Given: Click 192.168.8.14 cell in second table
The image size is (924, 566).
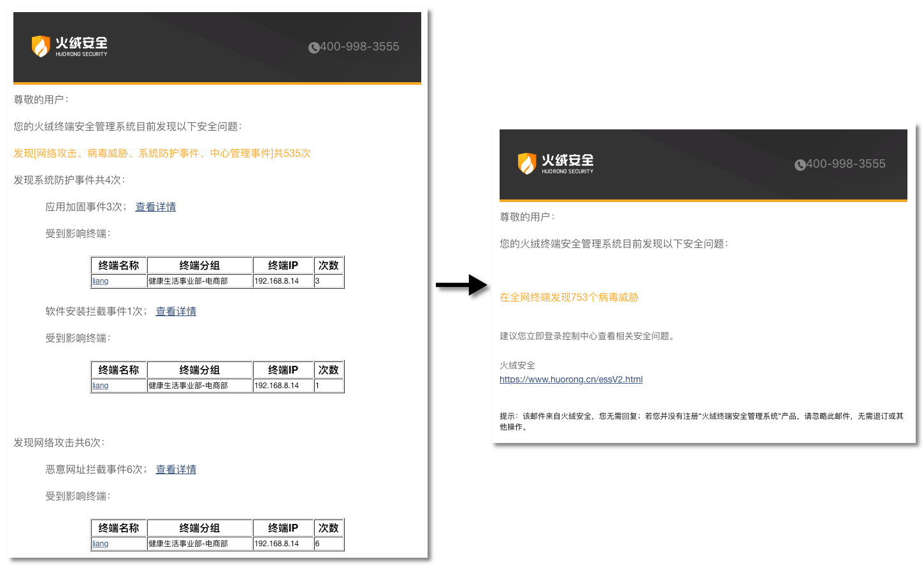Looking at the screenshot, I should pyautogui.click(x=283, y=386).
